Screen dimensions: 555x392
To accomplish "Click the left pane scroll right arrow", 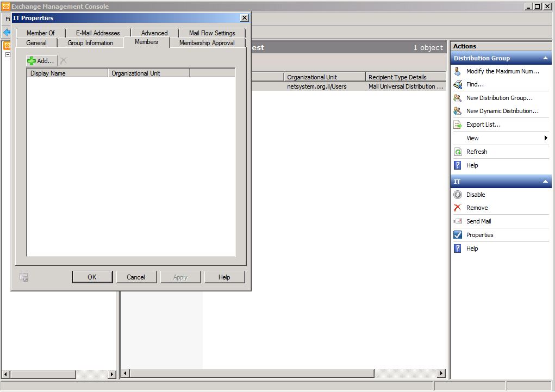I will tap(112, 374).
